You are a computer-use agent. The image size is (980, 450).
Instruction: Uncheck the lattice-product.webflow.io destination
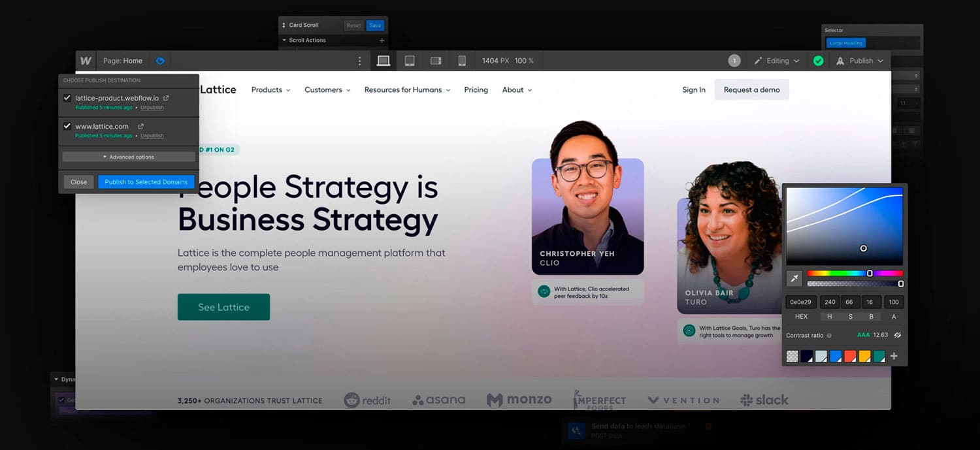(x=67, y=97)
